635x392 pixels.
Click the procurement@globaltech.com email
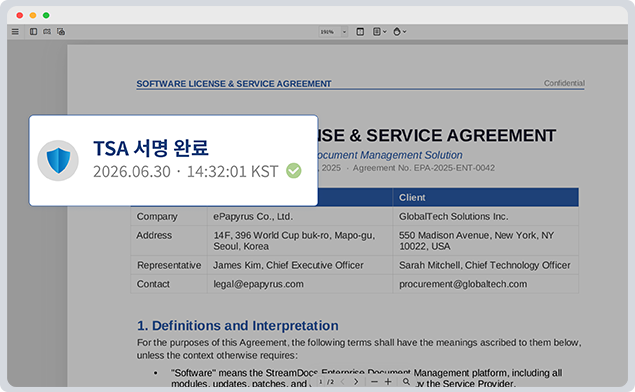(x=463, y=284)
